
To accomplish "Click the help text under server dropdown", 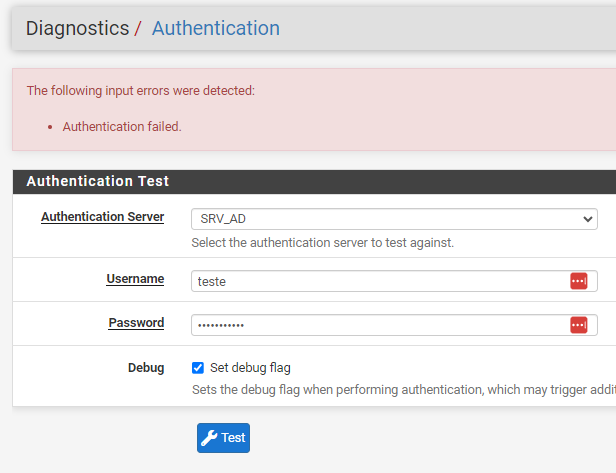I will pyautogui.click(x=322, y=243).
